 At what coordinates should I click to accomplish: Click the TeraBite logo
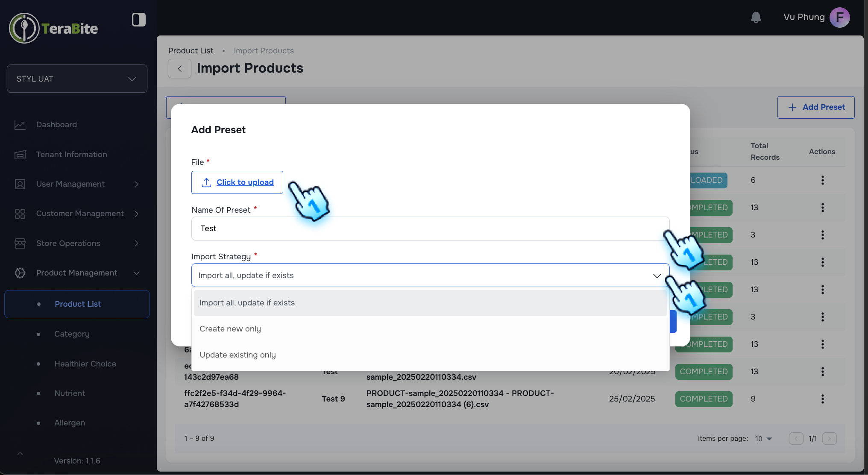point(53,28)
